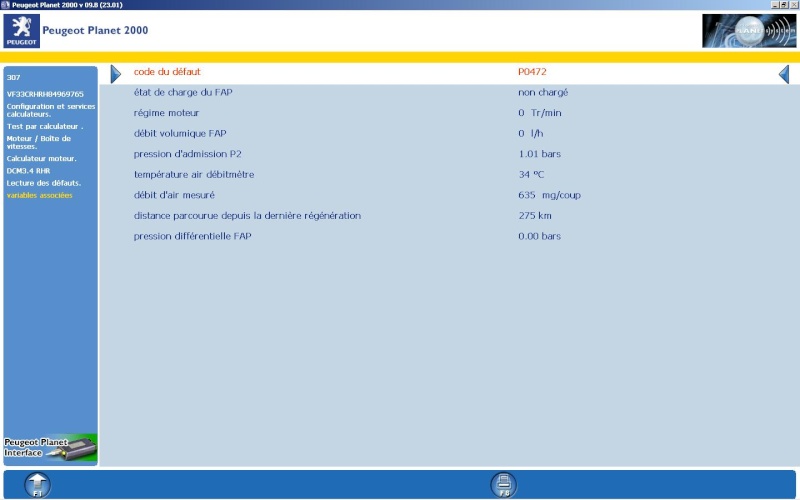Screen dimensions: 800x500
Task: Open Configuration et services calculateurs
Action: pyautogui.click(x=51, y=110)
